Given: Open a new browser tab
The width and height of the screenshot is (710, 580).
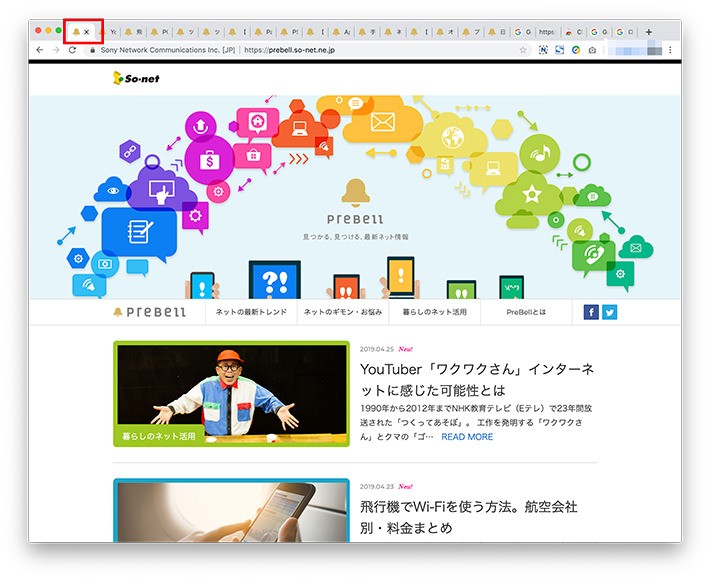Looking at the screenshot, I should click(x=648, y=32).
